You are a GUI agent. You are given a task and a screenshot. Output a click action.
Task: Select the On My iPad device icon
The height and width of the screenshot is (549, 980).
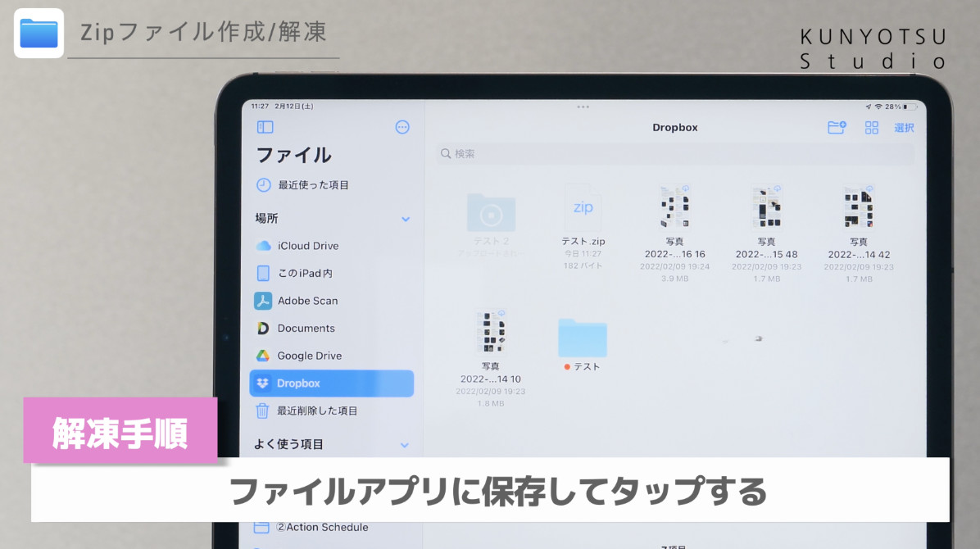click(x=263, y=273)
